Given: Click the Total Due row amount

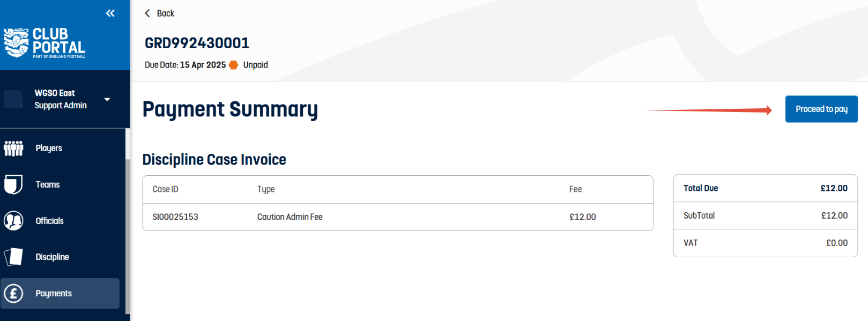Looking at the screenshot, I should click(x=834, y=188).
